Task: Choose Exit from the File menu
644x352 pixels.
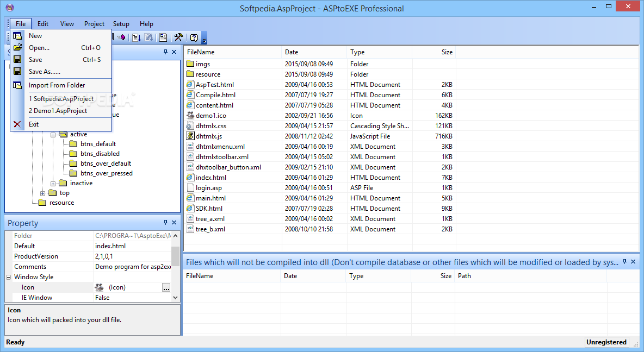Action: (x=61, y=124)
